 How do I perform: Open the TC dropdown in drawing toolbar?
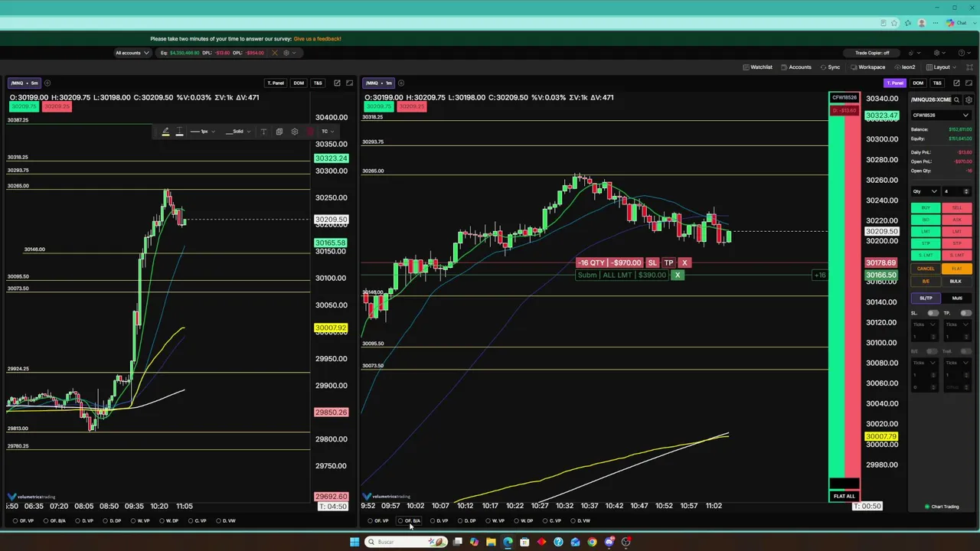[327, 132]
